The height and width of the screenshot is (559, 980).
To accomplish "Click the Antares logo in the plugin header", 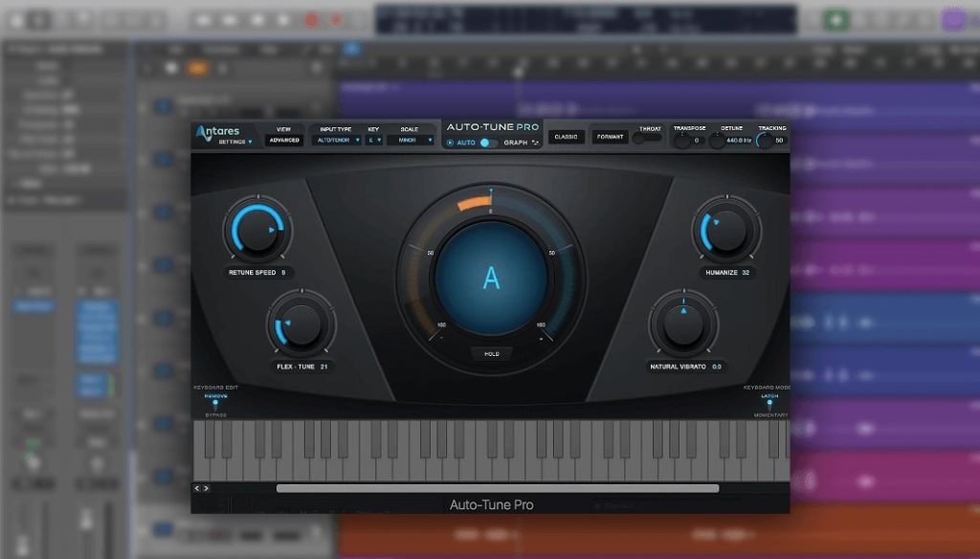I will click(217, 131).
